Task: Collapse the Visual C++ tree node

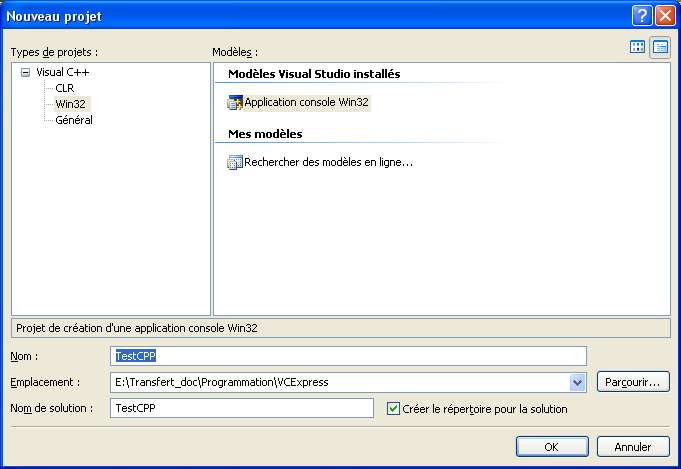Action: [x=25, y=73]
